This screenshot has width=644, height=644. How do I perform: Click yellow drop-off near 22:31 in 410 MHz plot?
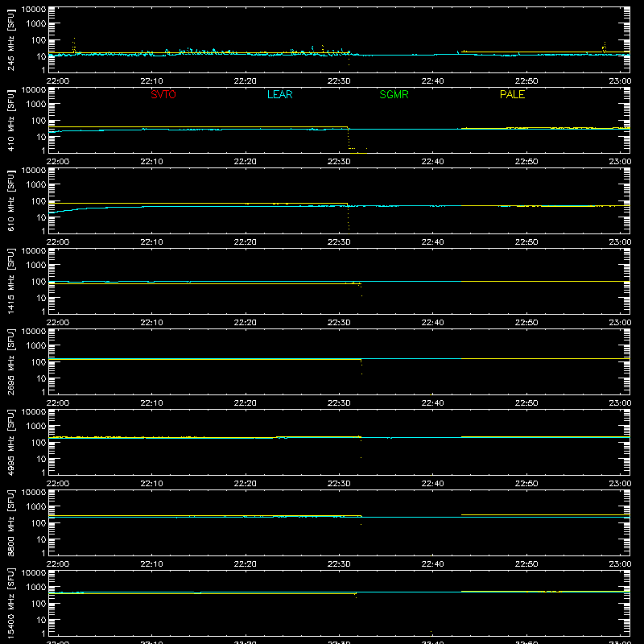tap(349, 139)
